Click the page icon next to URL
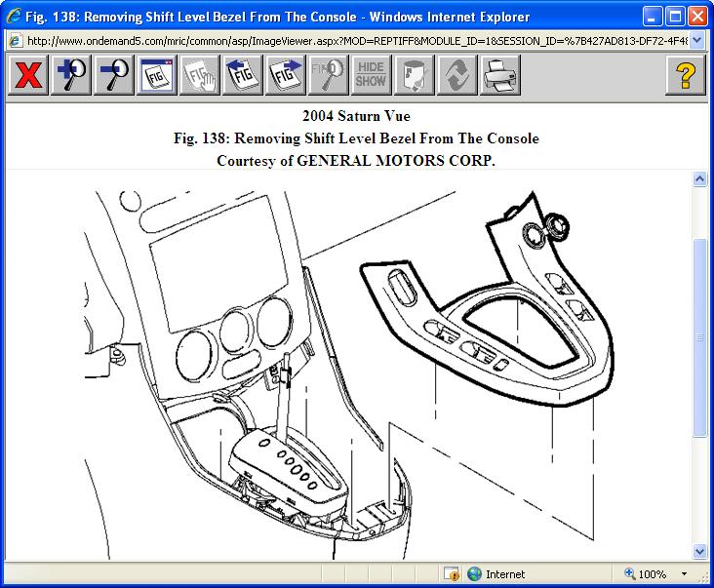 [x=16, y=41]
